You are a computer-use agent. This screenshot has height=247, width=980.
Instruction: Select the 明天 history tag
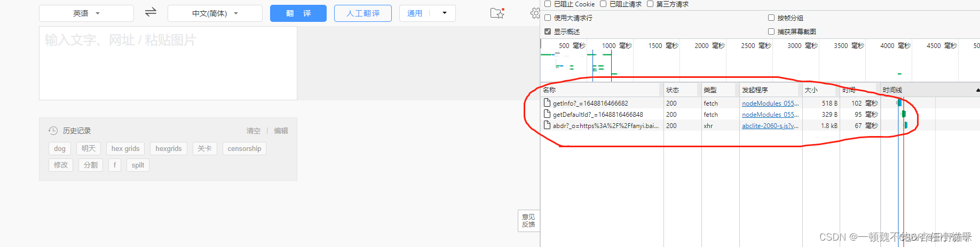coord(89,148)
